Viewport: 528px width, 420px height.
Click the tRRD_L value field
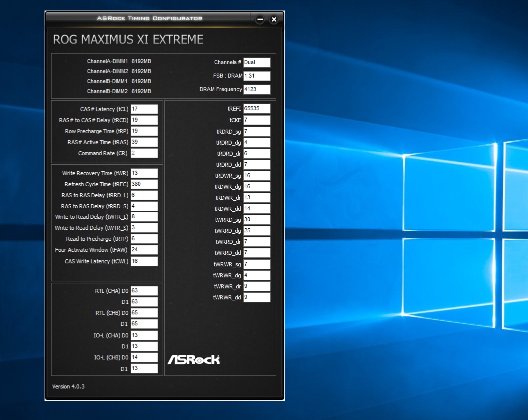[x=144, y=195]
